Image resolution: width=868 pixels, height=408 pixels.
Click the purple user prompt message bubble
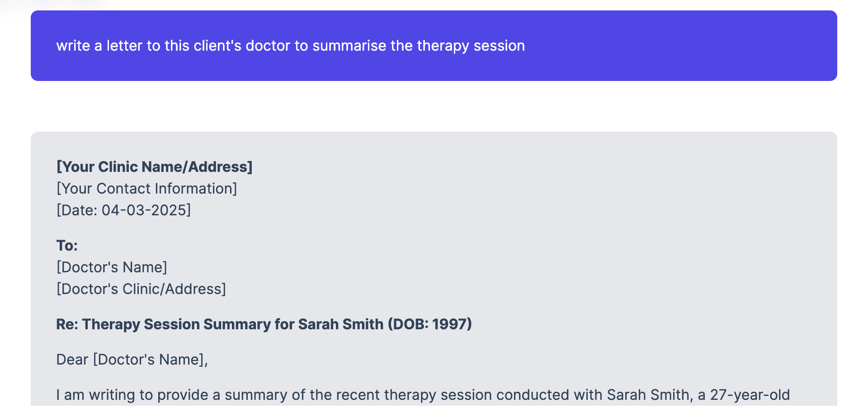[434, 46]
